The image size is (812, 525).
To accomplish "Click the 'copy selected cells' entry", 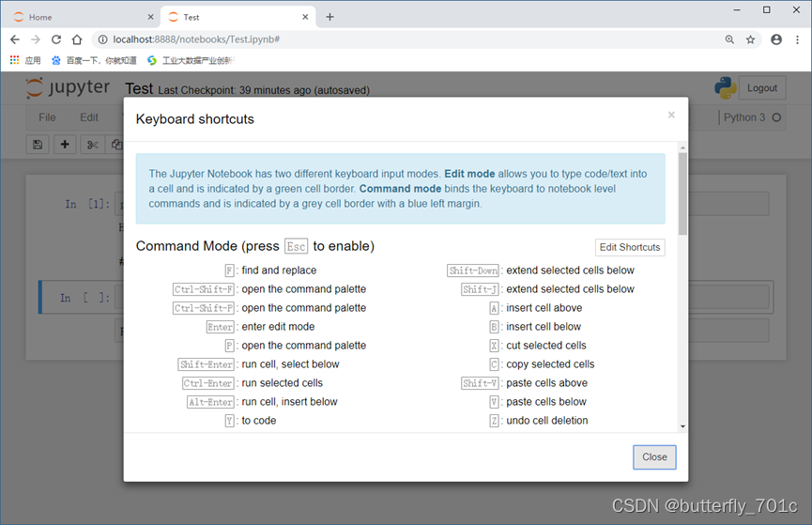I will pyautogui.click(x=550, y=364).
